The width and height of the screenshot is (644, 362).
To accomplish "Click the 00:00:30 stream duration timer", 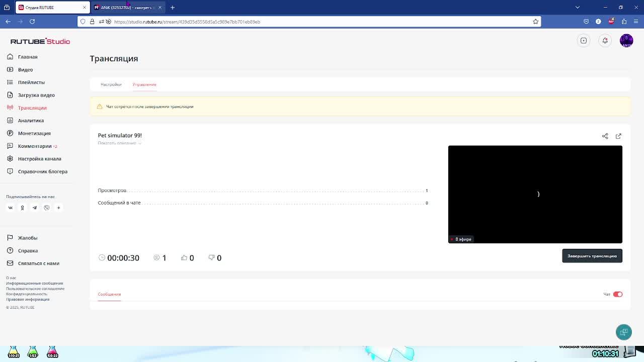I will (x=123, y=258).
